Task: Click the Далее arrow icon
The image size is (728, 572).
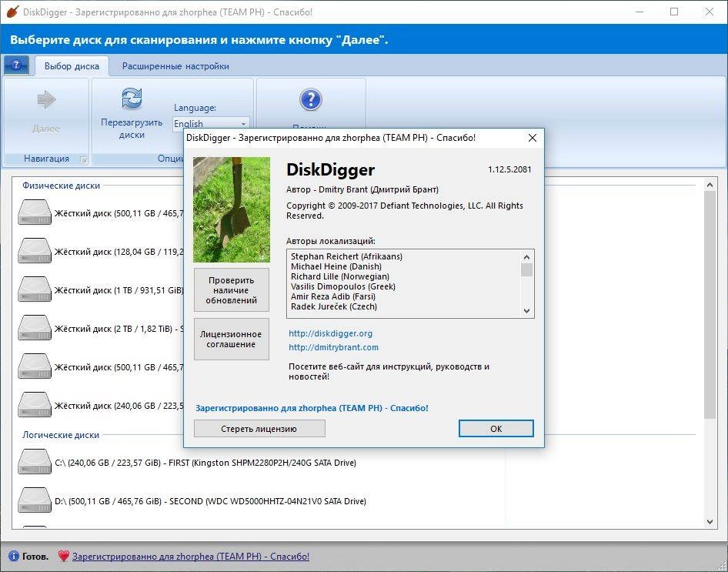Action: pyautogui.click(x=46, y=99)
